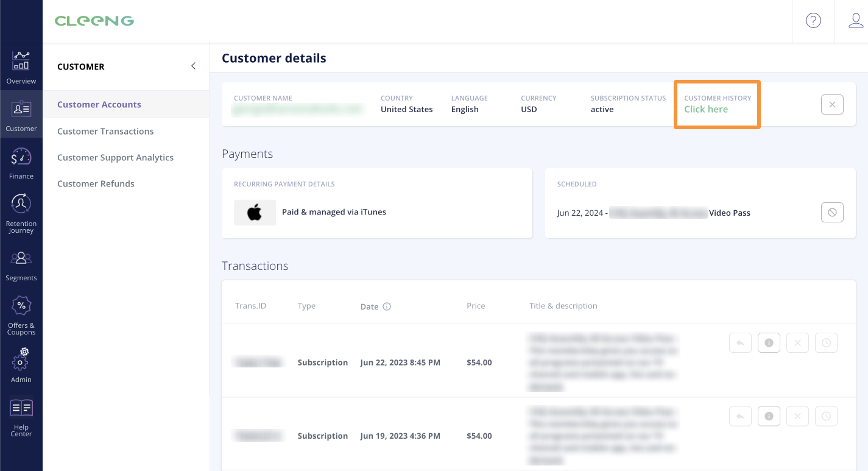868x471 pixels.
Task: Select Retention Journey in the sidebar
Action: (x=21, y=210)
